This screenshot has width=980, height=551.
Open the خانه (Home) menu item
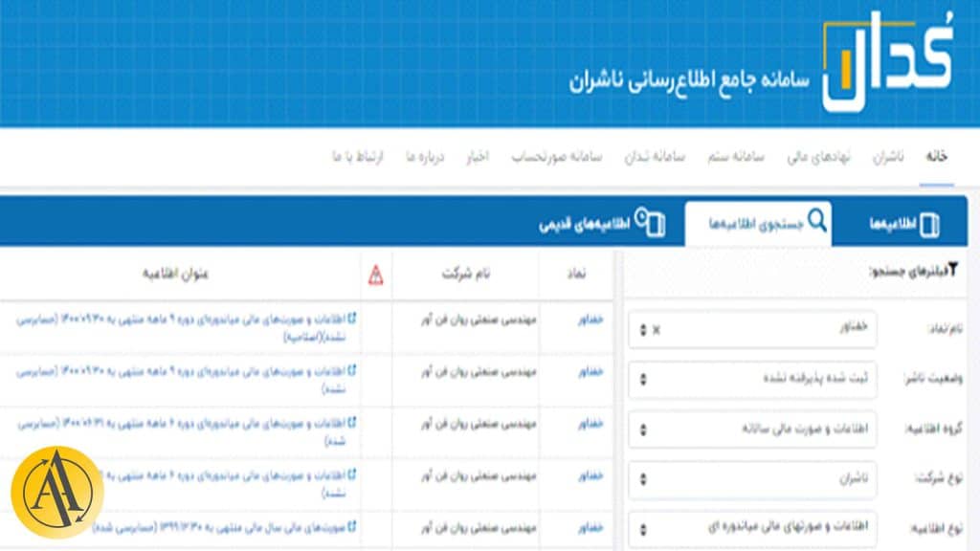(x=936, y=157)
